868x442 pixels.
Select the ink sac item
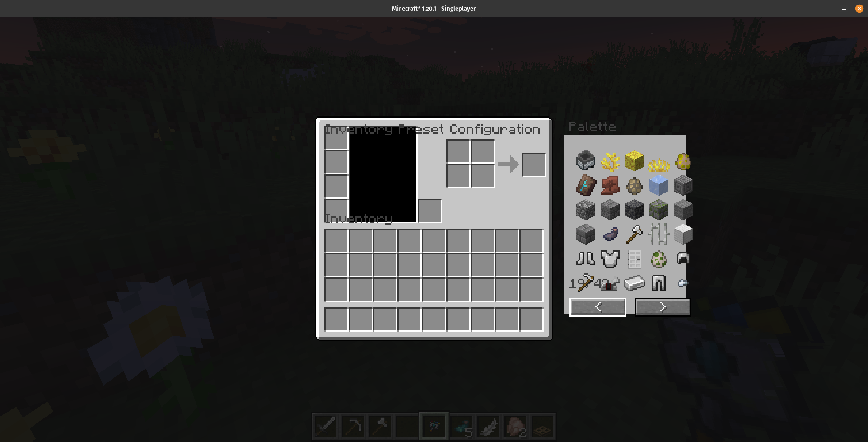tap(610, 234)
